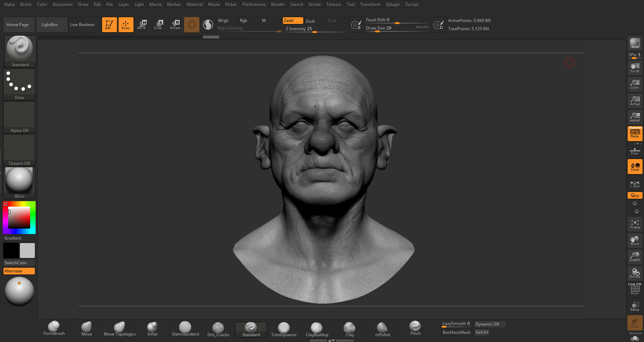Toggle PolyF polyframe display
The width and height of the screenshot is (644, 342).
[635, 289]
